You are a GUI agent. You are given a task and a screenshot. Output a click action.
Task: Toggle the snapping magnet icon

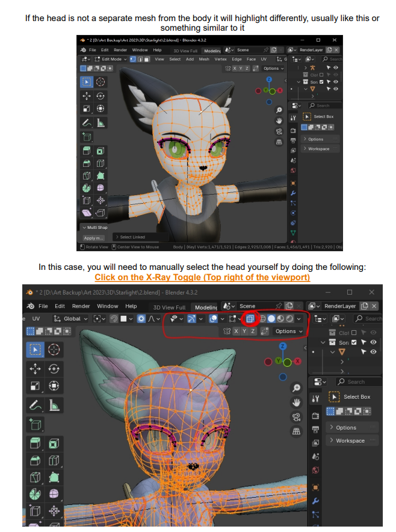click(113, 318)
